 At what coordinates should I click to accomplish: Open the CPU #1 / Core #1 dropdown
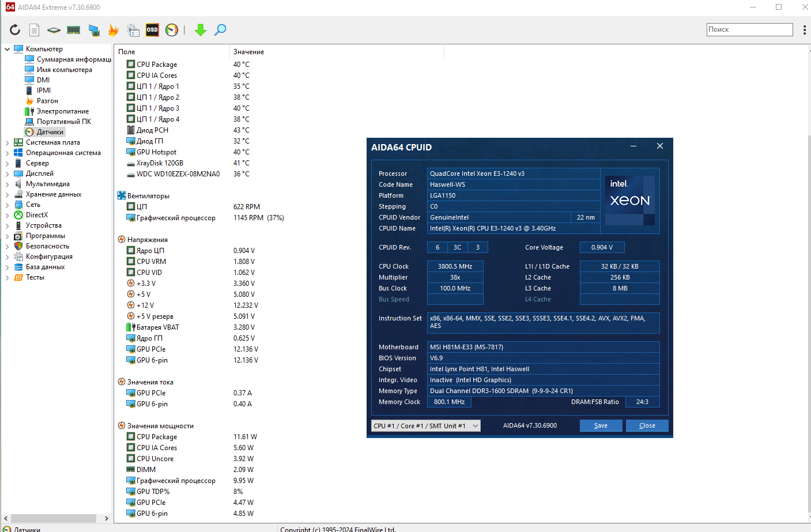coord(426,426)
